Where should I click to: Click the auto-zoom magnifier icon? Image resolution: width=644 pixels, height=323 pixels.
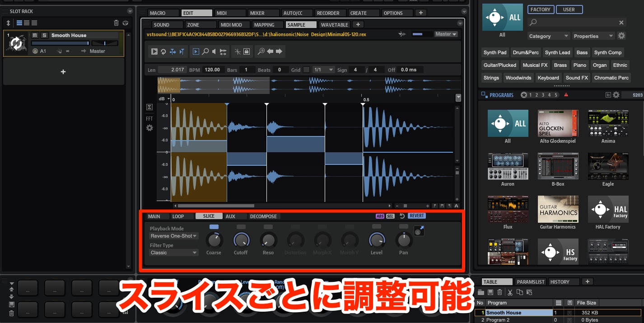click(261, 52)
